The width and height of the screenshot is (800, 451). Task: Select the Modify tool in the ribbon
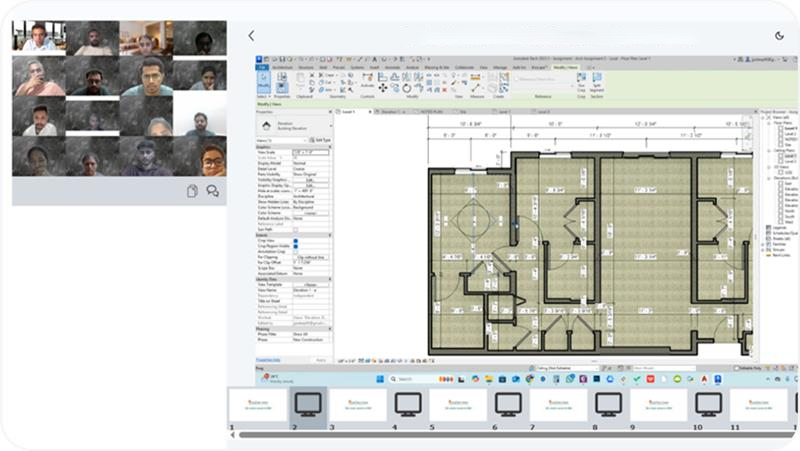pos(264,82)
